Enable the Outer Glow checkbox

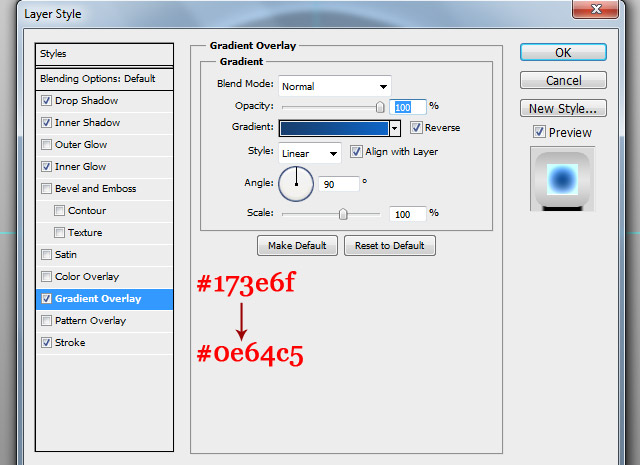(47, 145)
